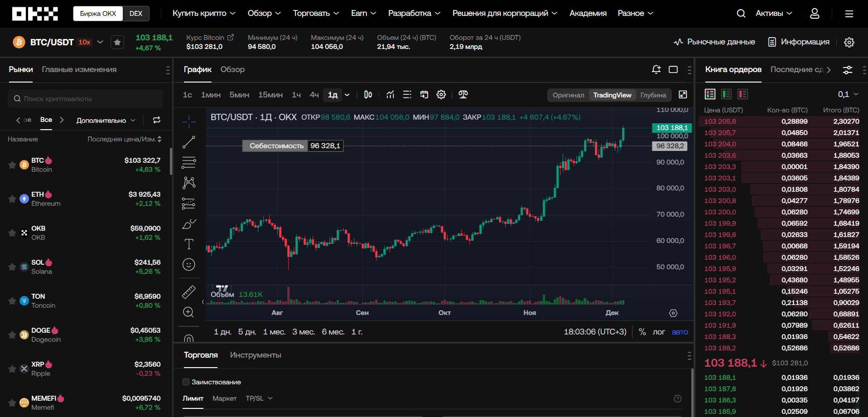Select 4ч timeframe

tap(314, 95)
